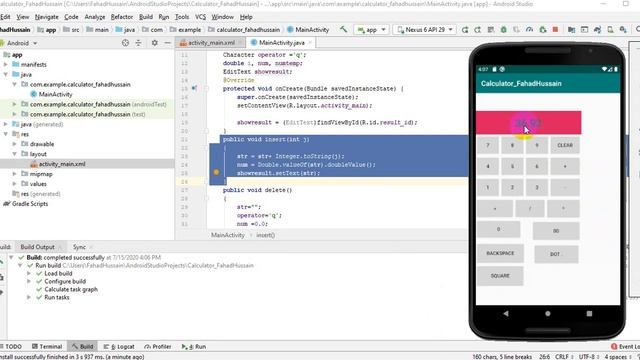Click the public void delete() code line
640x360 pixels.
[258, 190]
